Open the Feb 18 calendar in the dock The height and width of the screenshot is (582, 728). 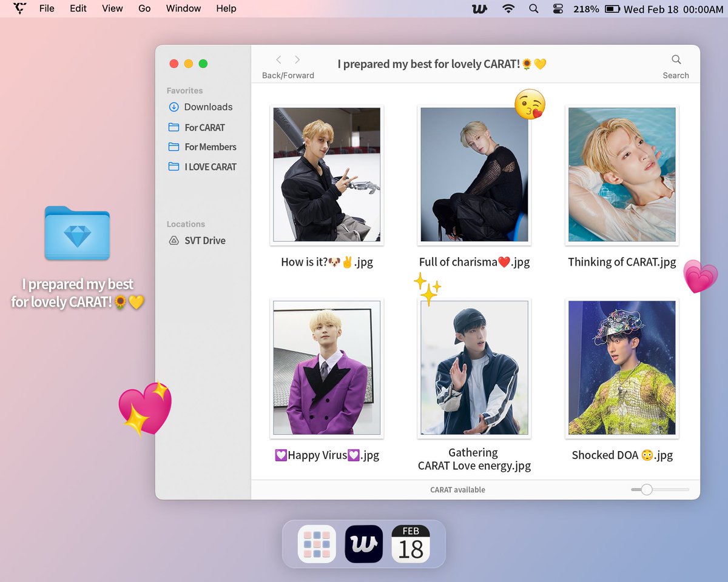(x=411, y=544)
